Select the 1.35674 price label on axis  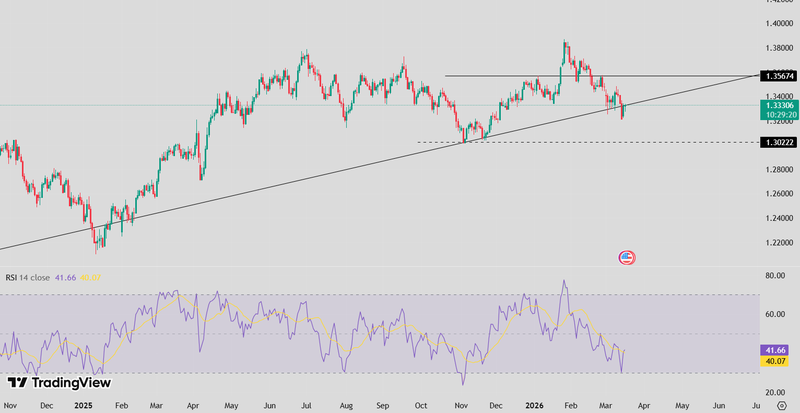pos(777,76)
